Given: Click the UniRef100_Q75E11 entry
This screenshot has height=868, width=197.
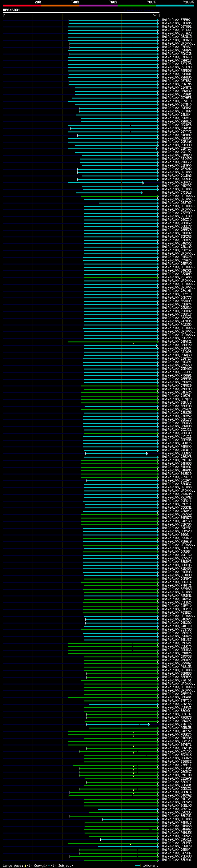Looking at the screenshot, I should (176, 765).
